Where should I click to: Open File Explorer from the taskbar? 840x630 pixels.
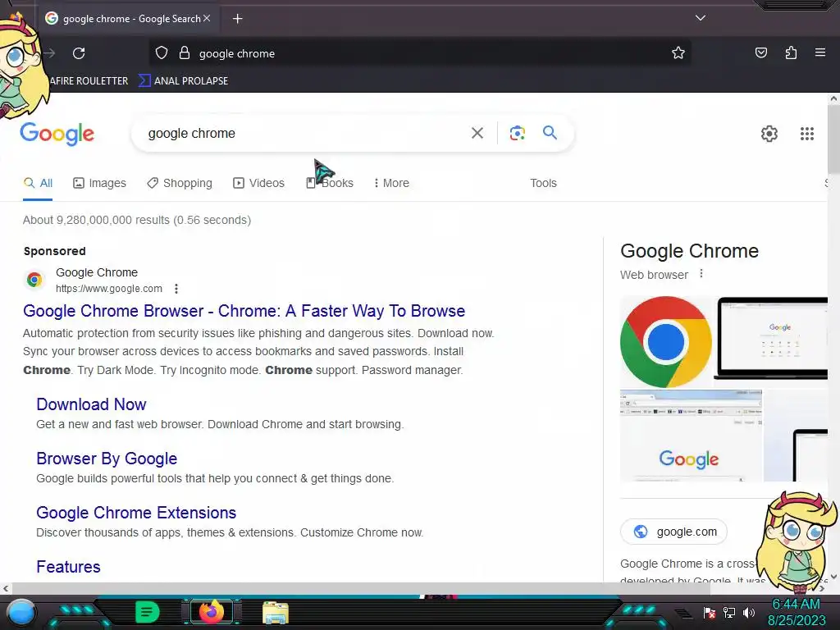click(276, 612)
